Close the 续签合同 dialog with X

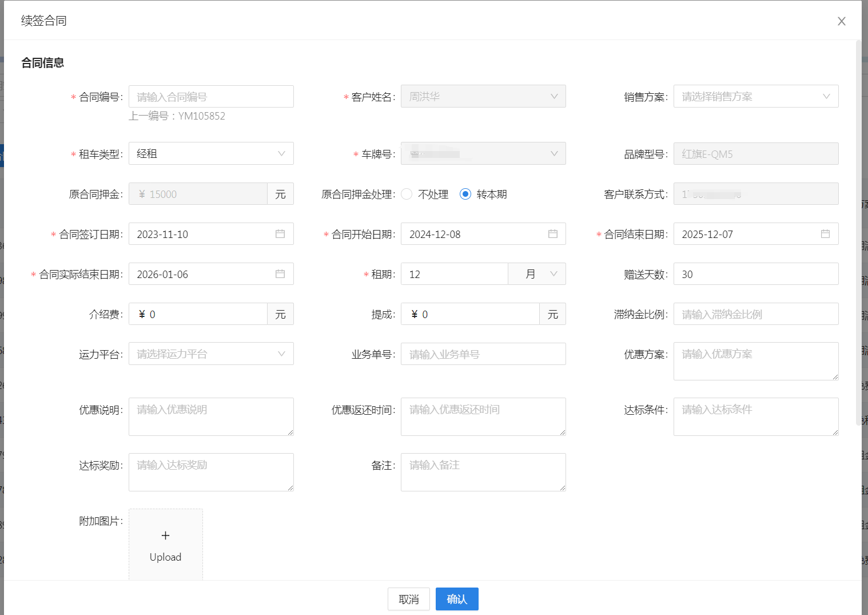(x=841, y=21)
